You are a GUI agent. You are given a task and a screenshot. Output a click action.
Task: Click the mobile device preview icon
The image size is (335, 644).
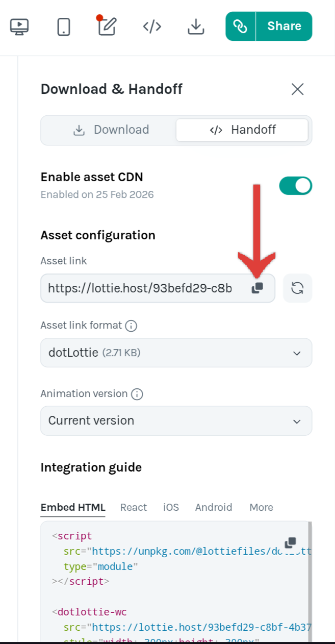pyautogui.click(x=64, y=27)
